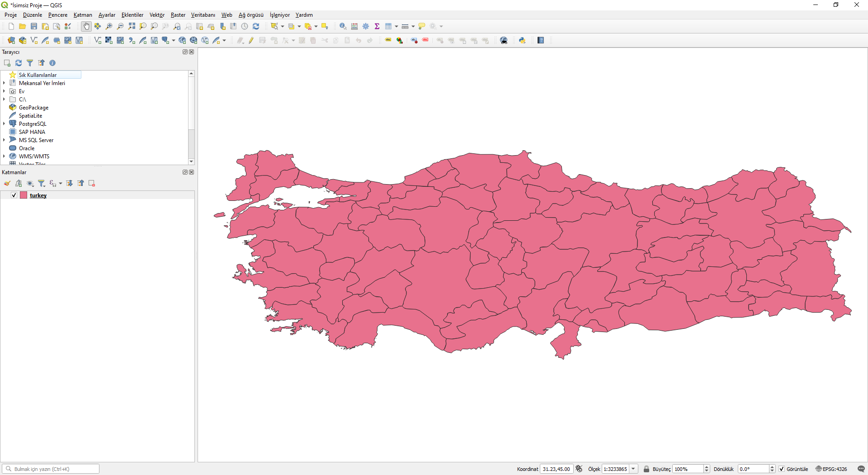Create a new project with blank page icon
This screenshot has width=868, height=475.
(x=11, y=26)
